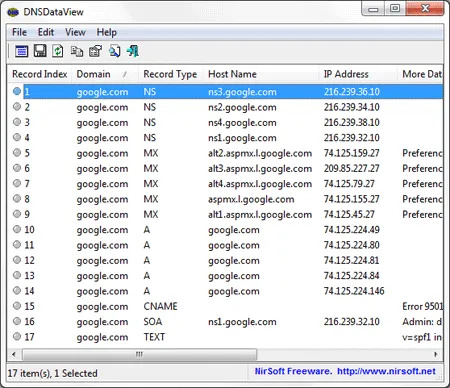The width and height of the screenshot is (450, 388).
Task: Click the Save Selected Items floppy icon
Action: pyautogui.click(x=40, y=51)
